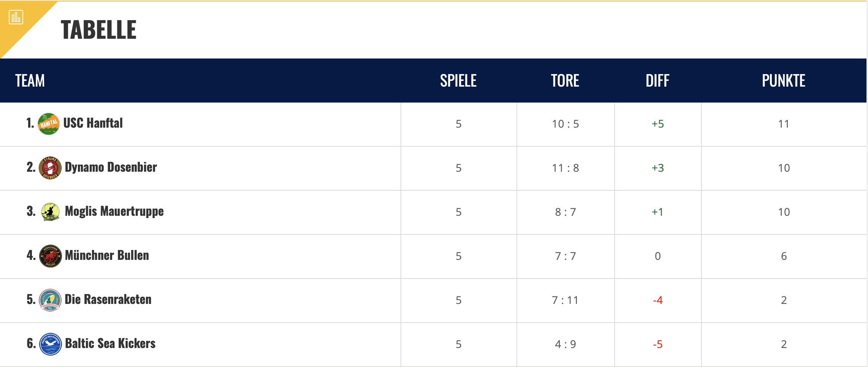Click the Baltic Sea Kickers logo

click(50, 344)
